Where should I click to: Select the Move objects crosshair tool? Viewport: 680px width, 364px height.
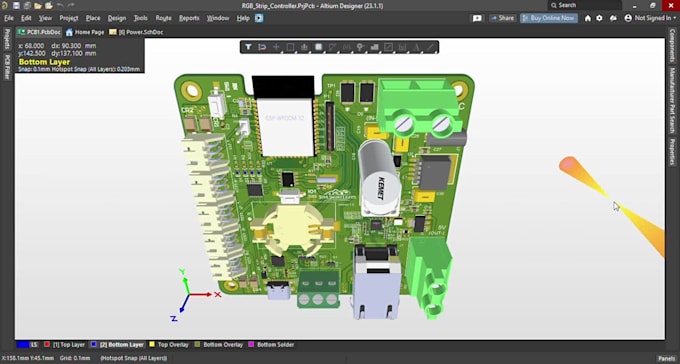[276, 47]
